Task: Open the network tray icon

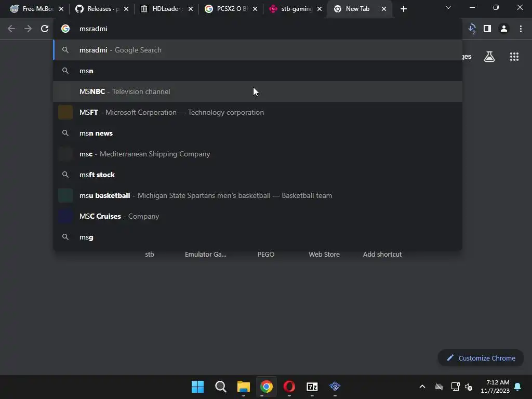Action: 455,387
